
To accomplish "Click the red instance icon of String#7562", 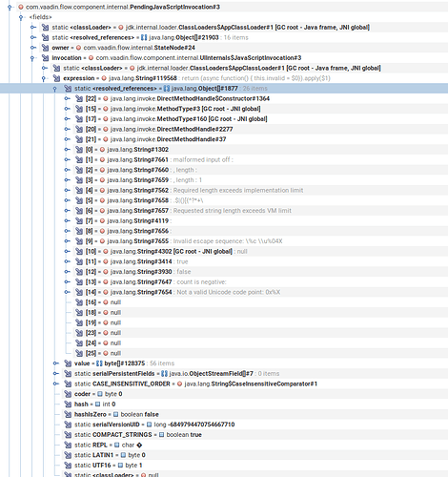I will [x=102, y=191].
